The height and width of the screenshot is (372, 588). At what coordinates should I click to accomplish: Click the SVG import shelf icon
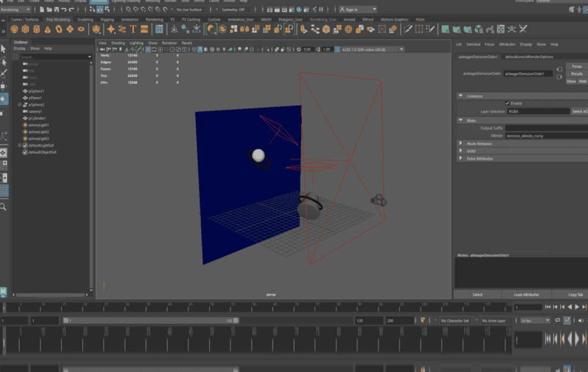(144, 29)
